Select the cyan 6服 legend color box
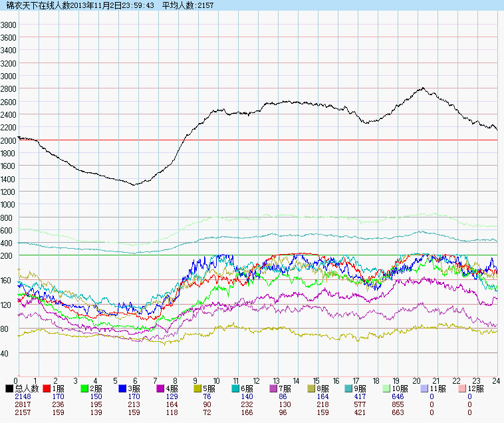 click(x=237, y=388)
